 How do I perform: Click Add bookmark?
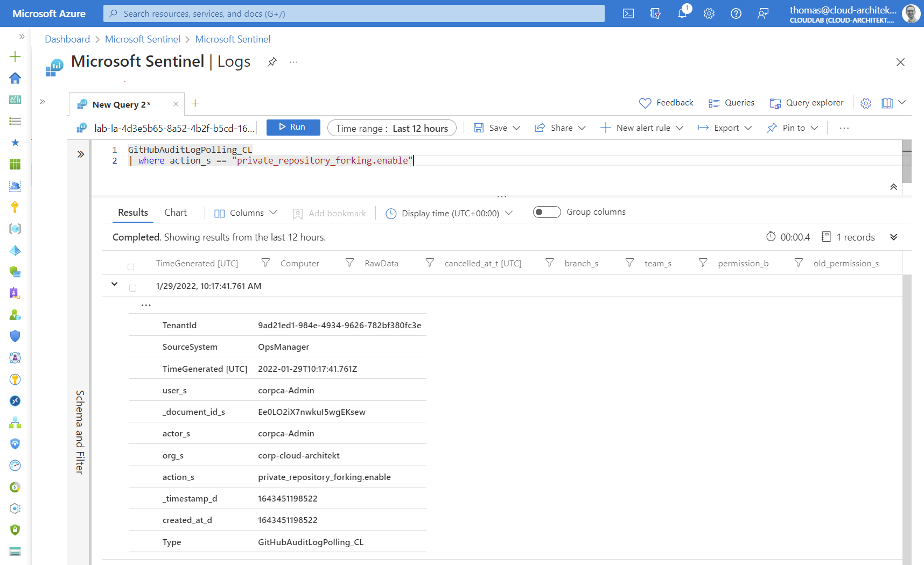330,214
